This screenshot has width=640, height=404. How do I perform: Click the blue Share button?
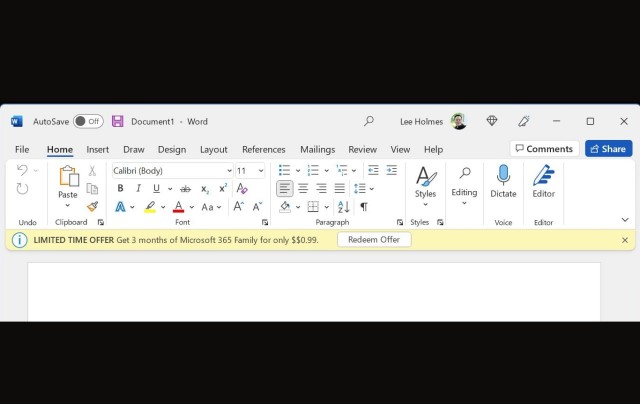pyautogui.click(x=608, y=149)
